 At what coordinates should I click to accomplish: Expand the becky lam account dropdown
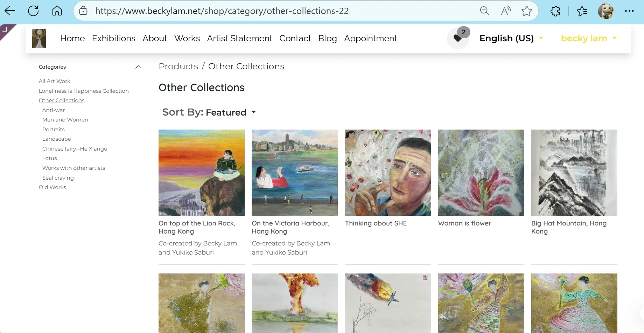589,38
